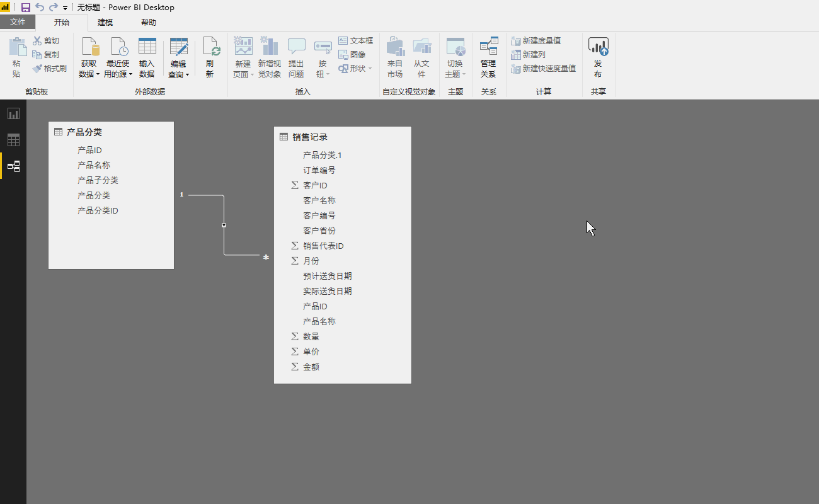Select the relationship direction arrow marker
The width and height of the screenshot is (819, 504).
[224, 225]
